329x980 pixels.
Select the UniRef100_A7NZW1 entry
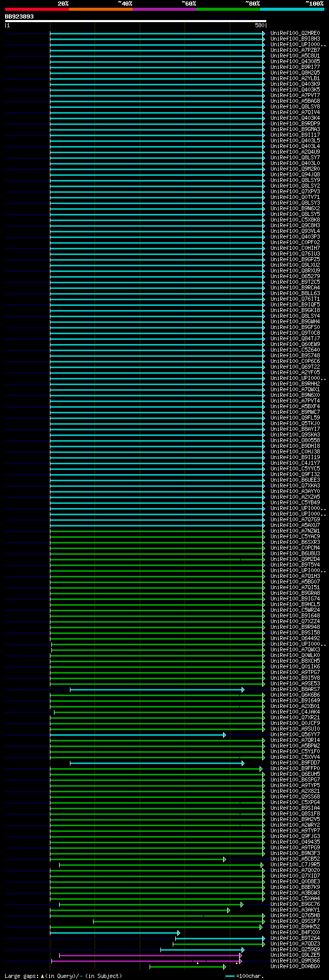pos(295,531)
